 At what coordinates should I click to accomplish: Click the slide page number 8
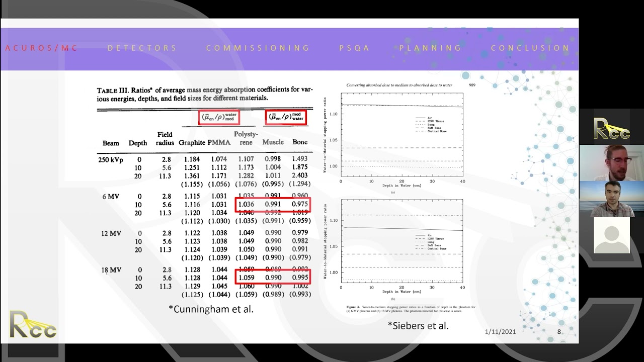coord(559,332)
